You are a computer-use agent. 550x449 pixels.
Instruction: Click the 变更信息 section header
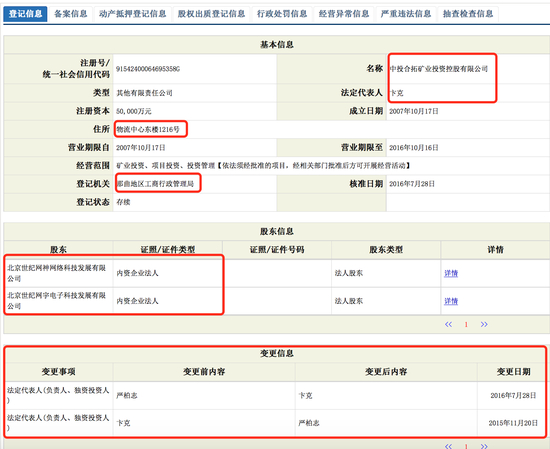pyautogui.click(x=277, y=353)
